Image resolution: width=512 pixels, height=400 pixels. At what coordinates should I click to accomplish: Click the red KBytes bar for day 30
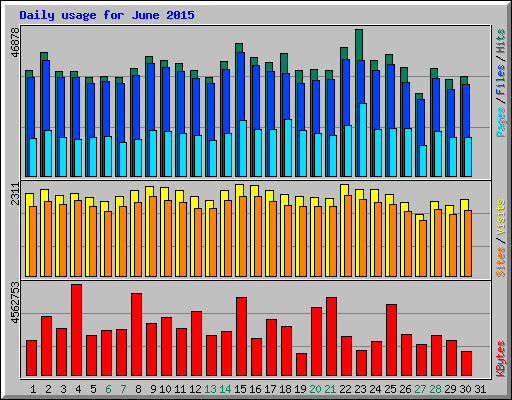[x=466, y=364]
